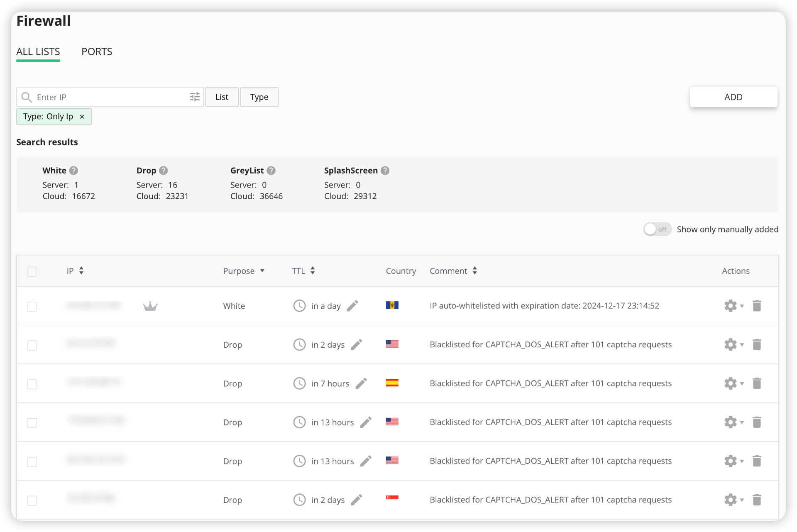Enable Show only manually added toggle
Image resolution: width=797 pixels, height=532 pixels.
(x=657, y=229)
